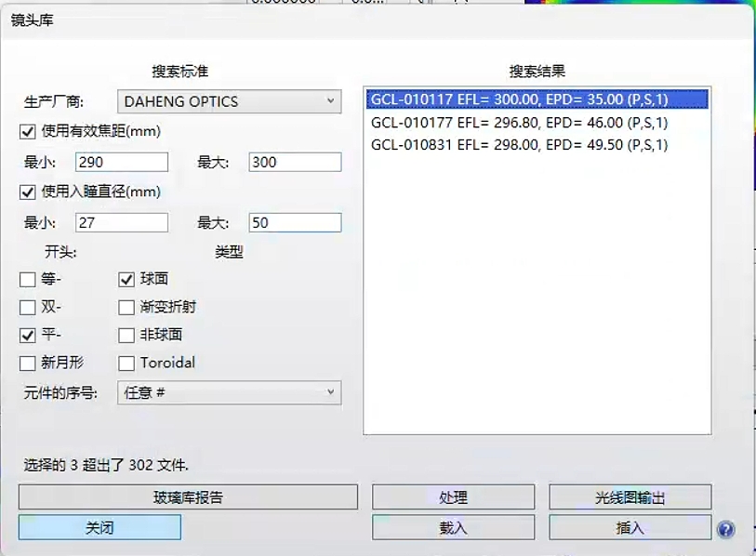Toggle the 使用入瞳直径(mm) checkbox
The height and width of the screenshot is (556, 756).
[28, 192]
